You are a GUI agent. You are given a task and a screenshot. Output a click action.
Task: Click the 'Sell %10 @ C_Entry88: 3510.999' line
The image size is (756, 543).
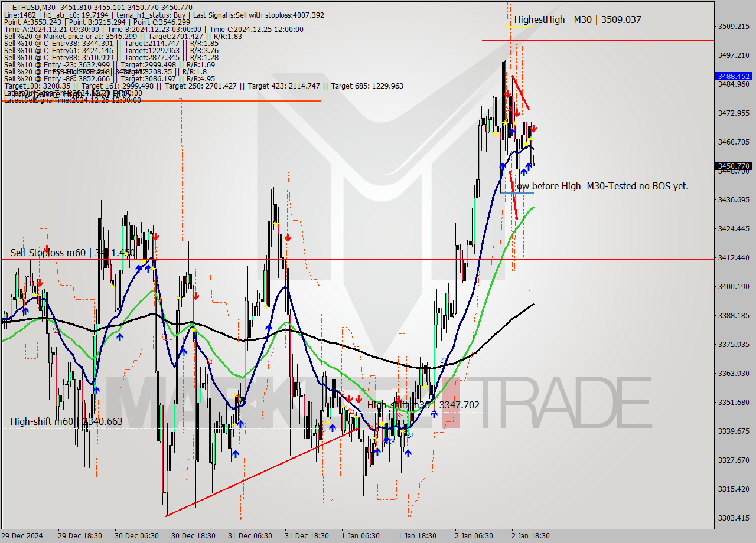(x=111, y=57)
